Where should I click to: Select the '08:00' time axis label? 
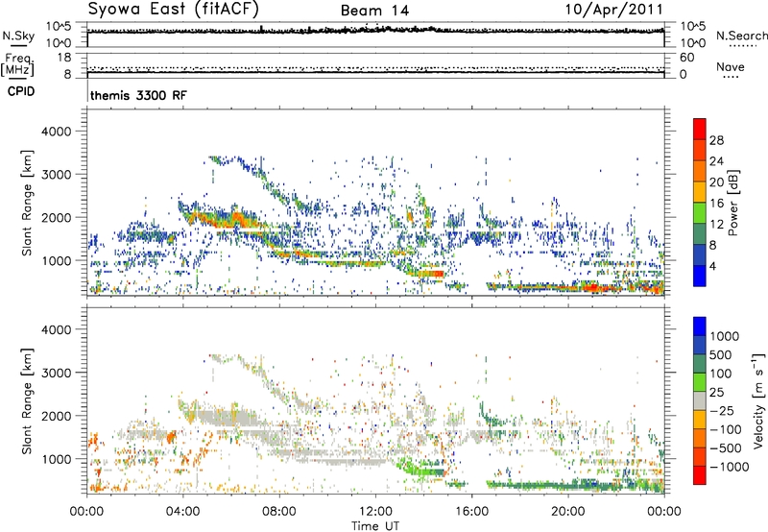278,512
